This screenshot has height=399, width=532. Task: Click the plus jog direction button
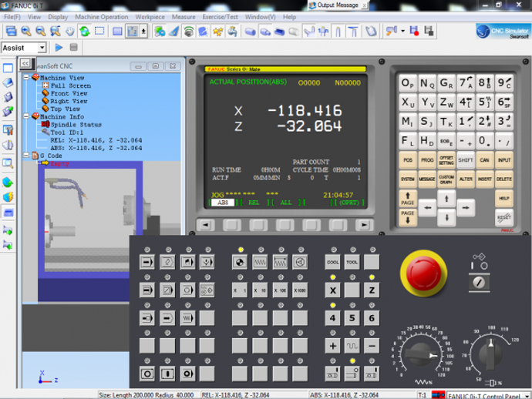[332, 346]
